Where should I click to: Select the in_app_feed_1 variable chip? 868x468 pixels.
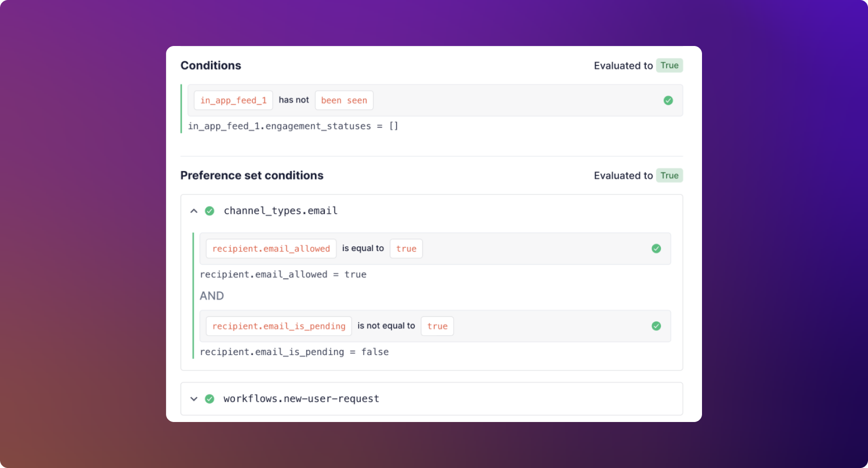[x=233, y=100]
